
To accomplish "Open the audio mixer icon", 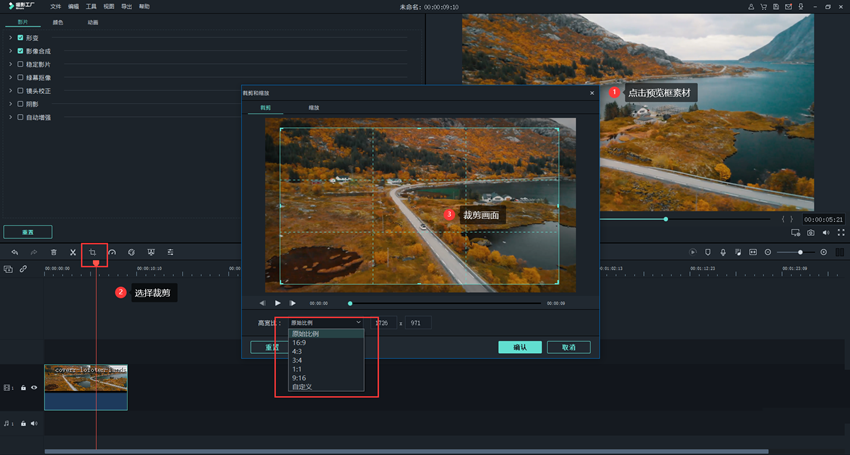I will pos(738,252).
